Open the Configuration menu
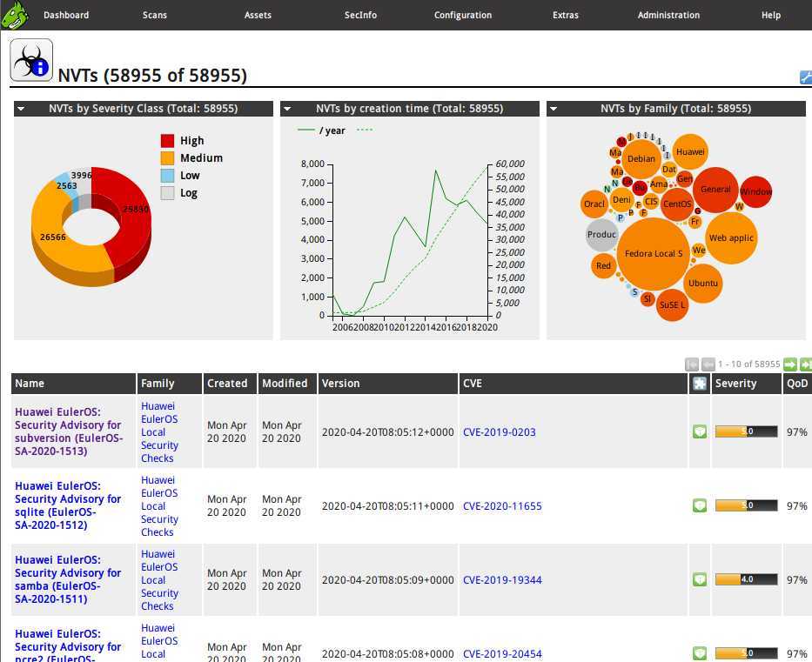The width and height of the screenshot is (812, 662). tap(463, 15)
